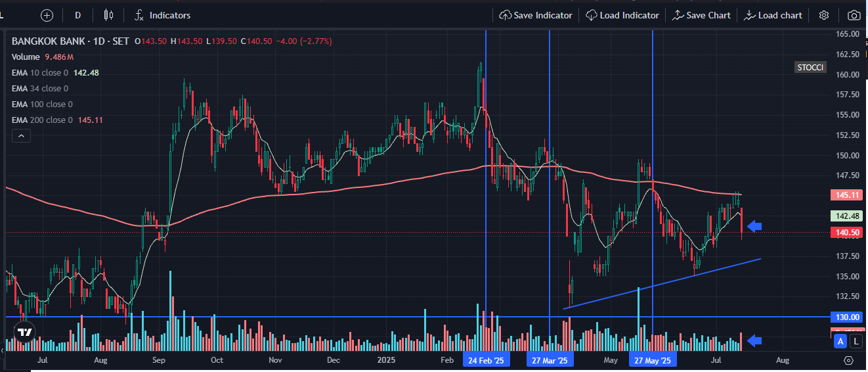Collapse the indicator legend chevron
Screen dimensions: 868x372
(20, 136)
